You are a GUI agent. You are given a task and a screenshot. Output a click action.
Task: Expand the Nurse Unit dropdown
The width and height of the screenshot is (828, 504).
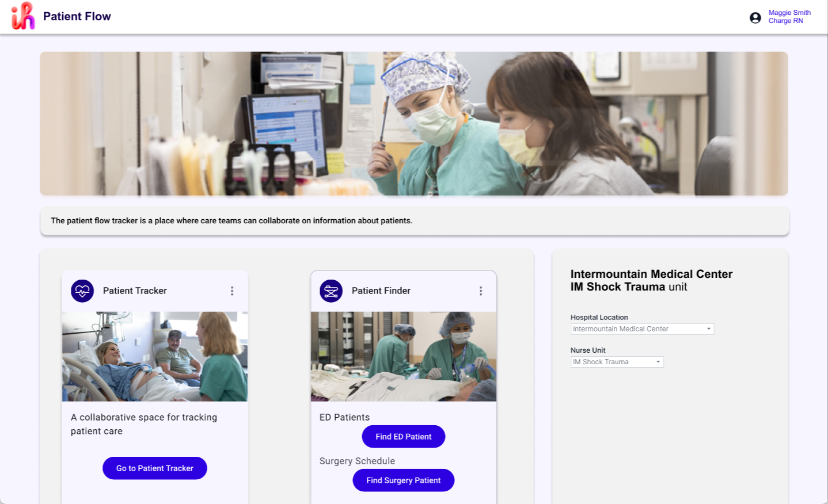tap(617, 362)
